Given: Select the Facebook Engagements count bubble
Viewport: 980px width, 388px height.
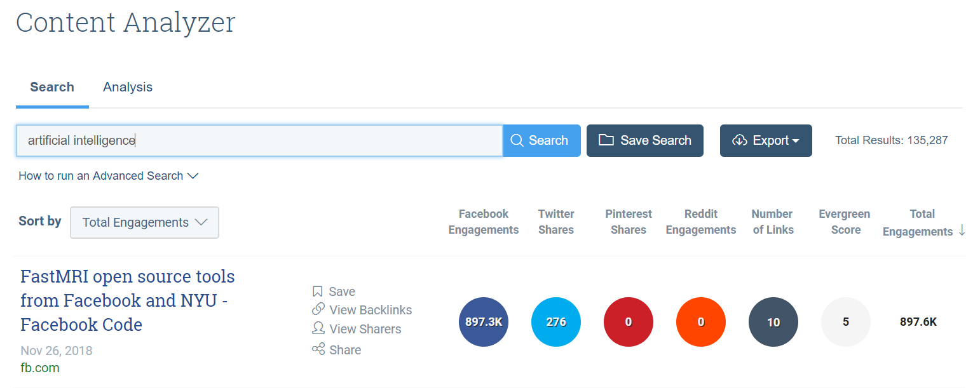Looking at the screenshot, I should pyautogui.click(x=484, y=322).
